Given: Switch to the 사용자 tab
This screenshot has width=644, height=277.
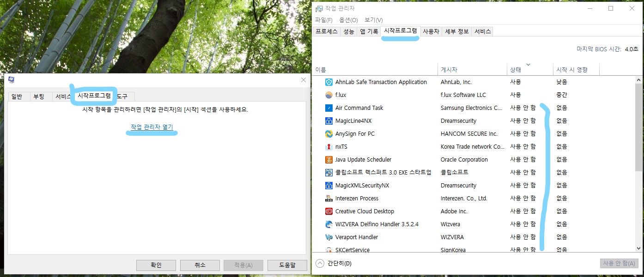Looking at the screenshot, I should [x=431, y=31].
